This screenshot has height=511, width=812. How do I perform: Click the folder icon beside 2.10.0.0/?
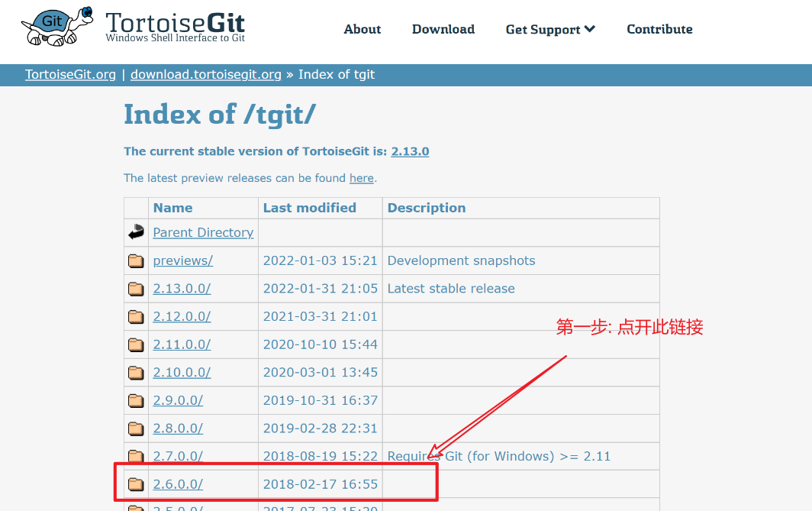pos(136,373)
